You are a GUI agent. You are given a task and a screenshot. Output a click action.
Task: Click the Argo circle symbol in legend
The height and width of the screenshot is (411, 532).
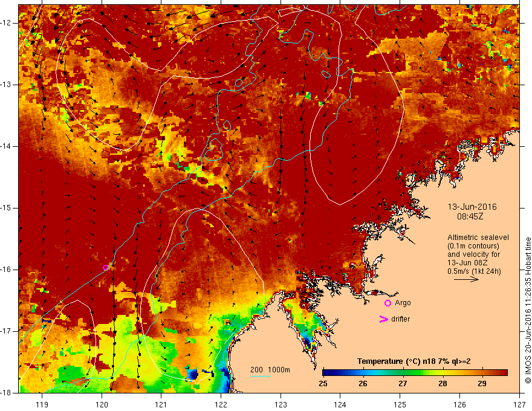pos(388,303)
